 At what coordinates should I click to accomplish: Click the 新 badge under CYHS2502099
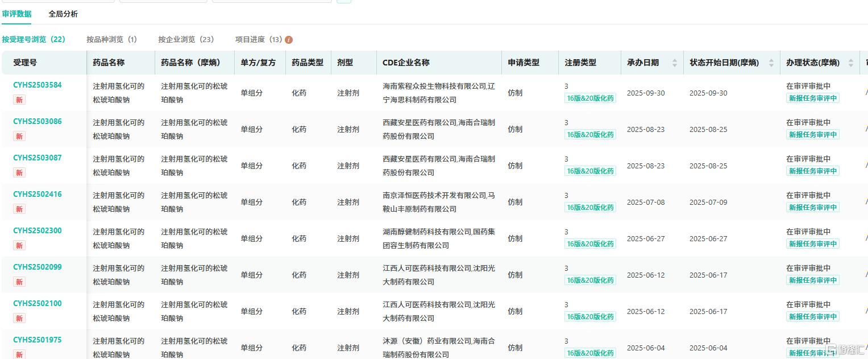pos(19,282)
